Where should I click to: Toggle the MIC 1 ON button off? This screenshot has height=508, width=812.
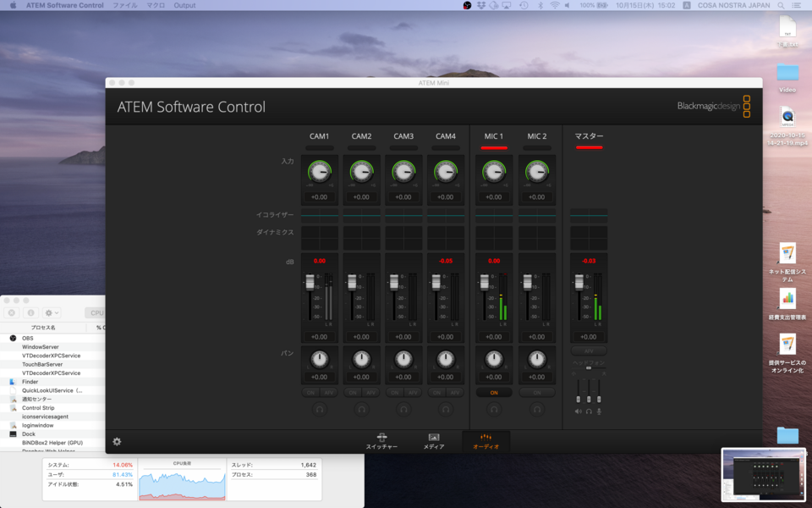click(x=494, y=392)
